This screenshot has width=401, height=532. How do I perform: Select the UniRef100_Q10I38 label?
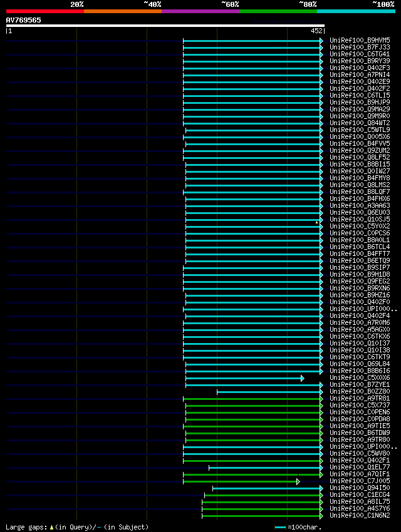pos(360,350)
